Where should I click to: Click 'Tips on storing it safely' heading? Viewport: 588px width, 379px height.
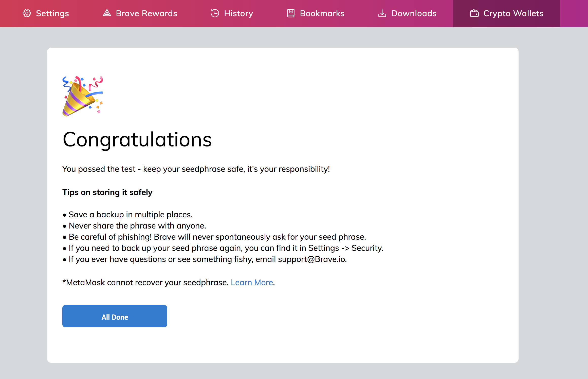[x=107, y=192]
